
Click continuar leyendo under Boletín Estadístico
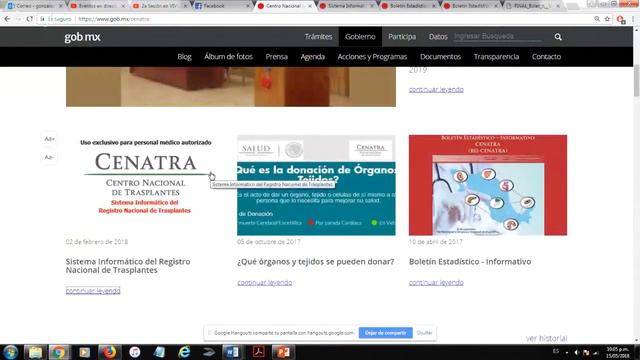click(436, 282)
